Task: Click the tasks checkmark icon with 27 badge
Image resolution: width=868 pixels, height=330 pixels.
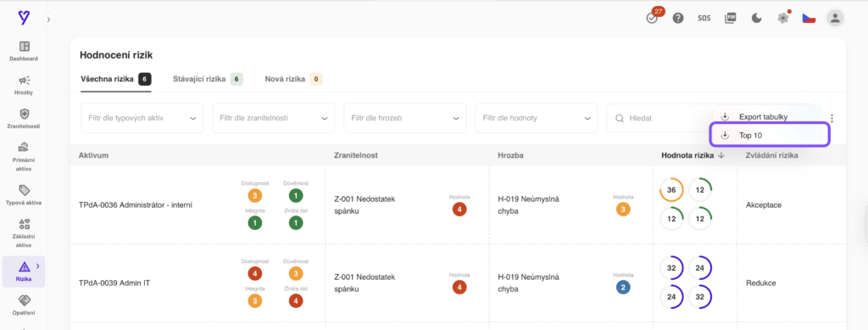Action: [652, 18]
